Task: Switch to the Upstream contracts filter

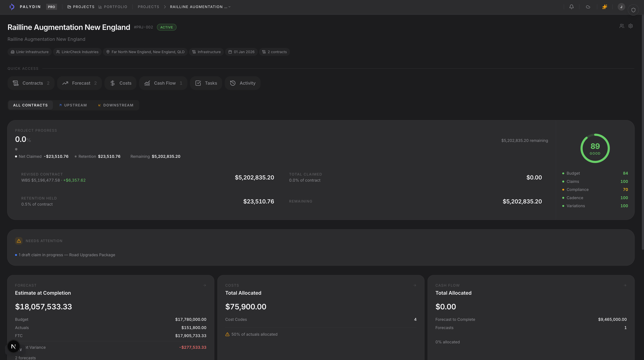Action: (x=73, y=105)
